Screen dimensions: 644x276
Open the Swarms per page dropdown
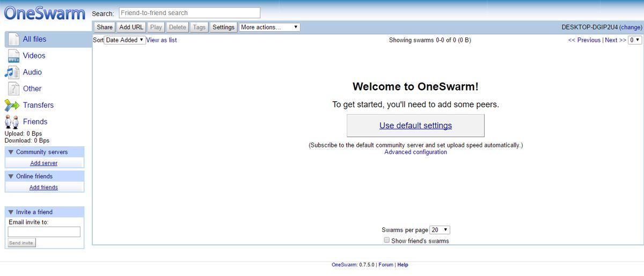pos(440,230)
